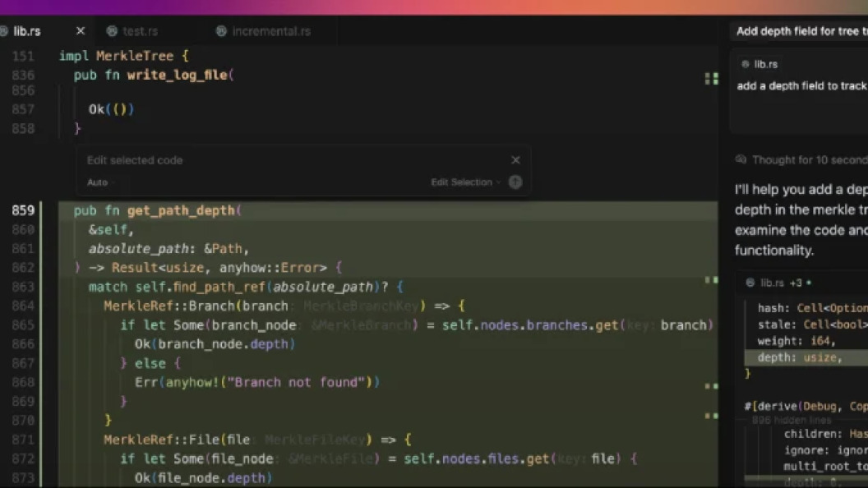Click 'get_path_depth' function name
This screenshot has height=488, width=868.
pyautogui.click(x=181, y=211)
